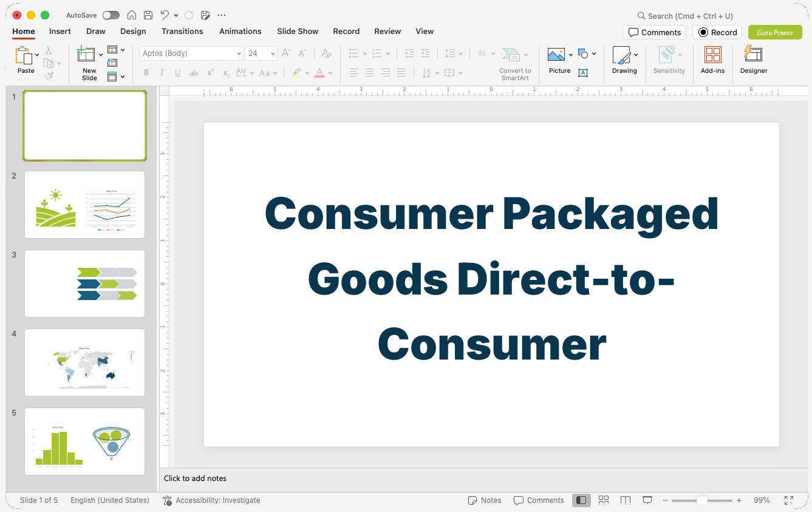Click the Save floppy disk icon
The image size is (812, 512).
pyautogui.click(x=148, y=15)
